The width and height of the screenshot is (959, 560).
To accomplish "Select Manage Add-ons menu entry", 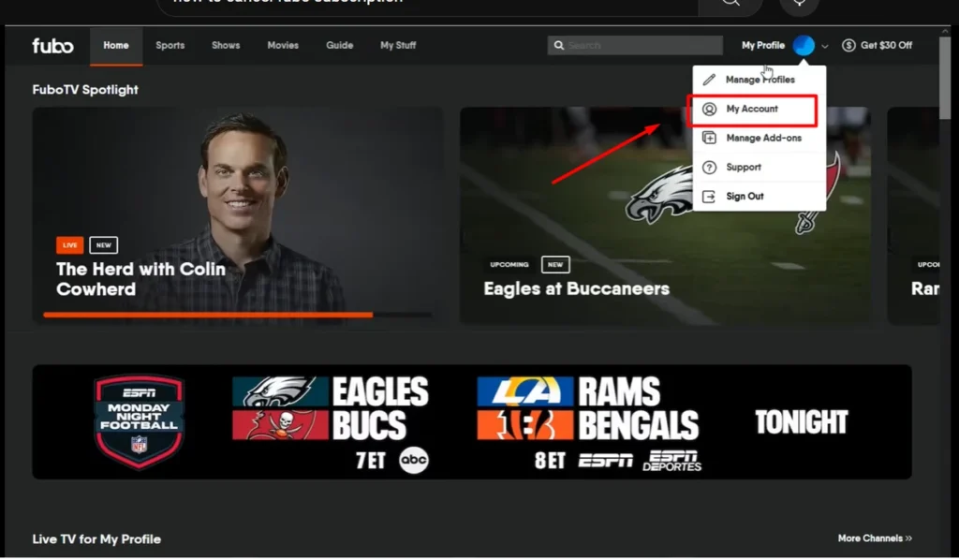I will point(759,139).
